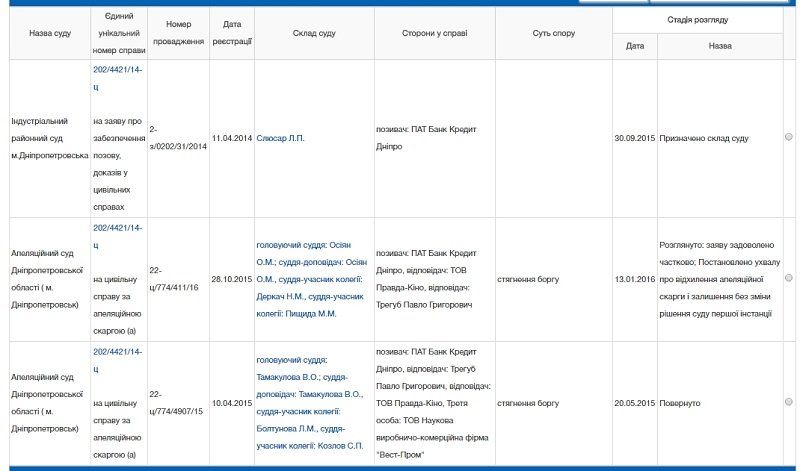Open judge panel link headed by Тамакулова В.О.
Viewport: 800px width, 471px height.
pos(314,402)
